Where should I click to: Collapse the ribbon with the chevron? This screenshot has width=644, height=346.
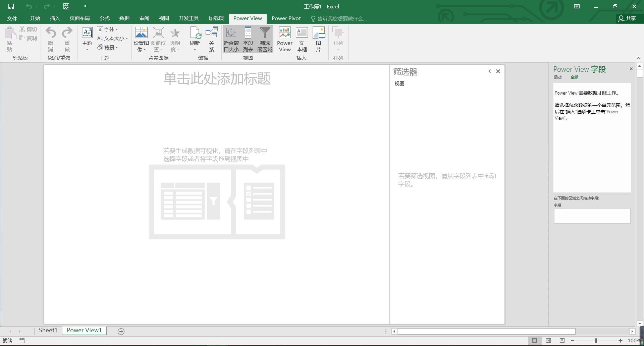(638, 58)
